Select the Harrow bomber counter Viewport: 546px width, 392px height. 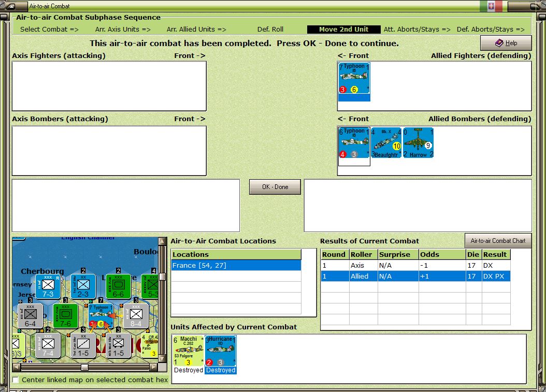(418, 143)
